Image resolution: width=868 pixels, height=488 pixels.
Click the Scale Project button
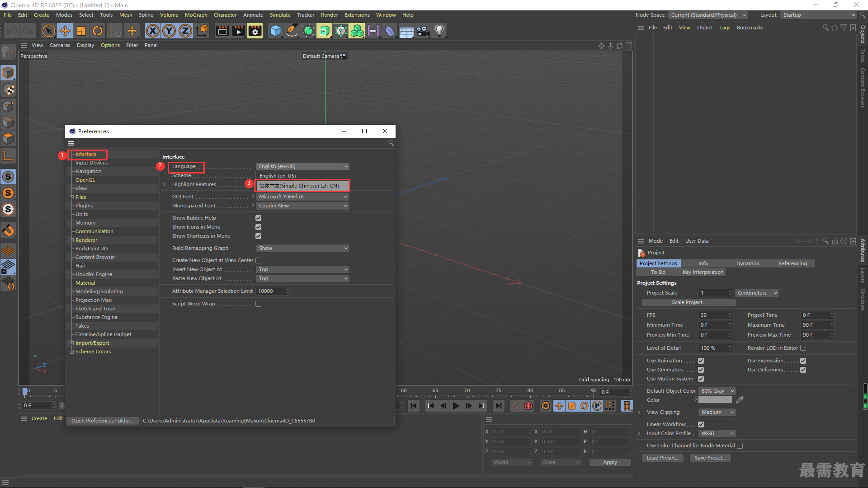(689, 302)
